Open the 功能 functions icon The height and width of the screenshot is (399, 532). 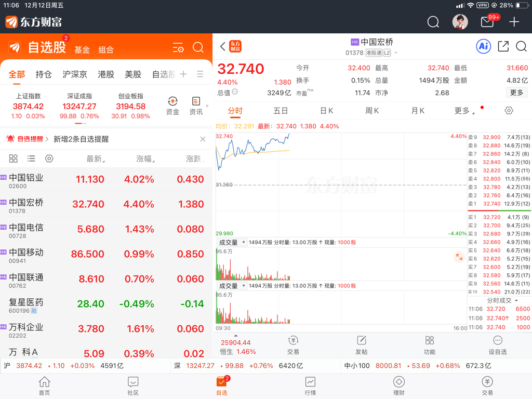[430, 345]
